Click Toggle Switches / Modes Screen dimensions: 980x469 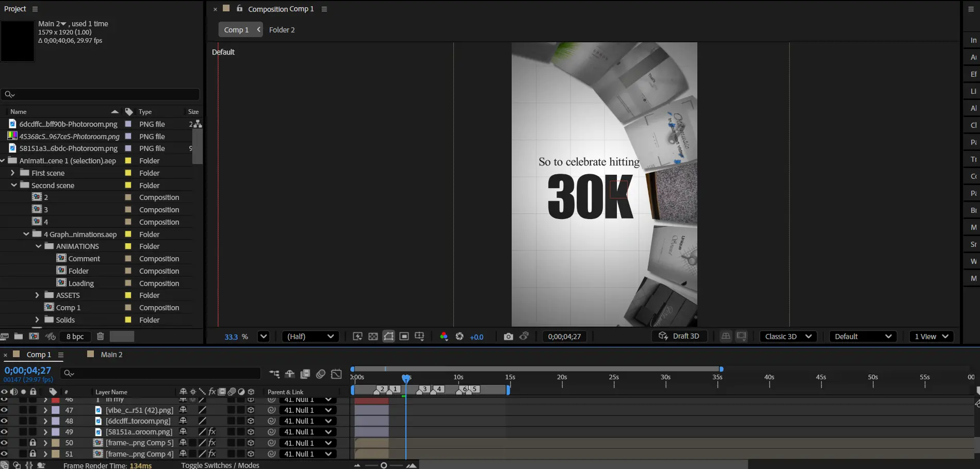click(x=220, y=465)
